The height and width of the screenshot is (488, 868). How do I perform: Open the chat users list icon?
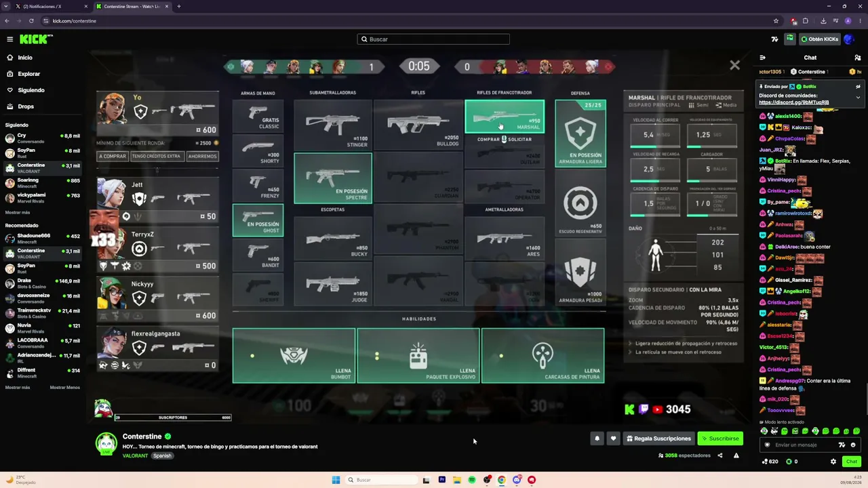(x=858, y=58)
